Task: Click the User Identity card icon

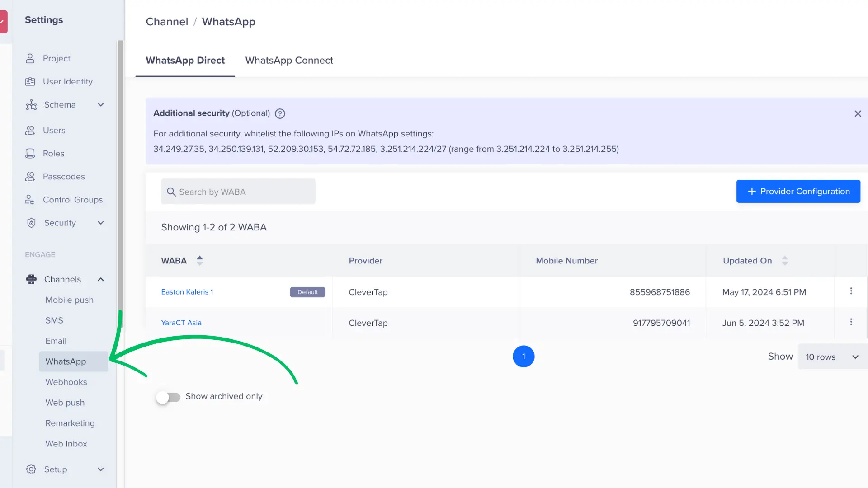Action: click(30, 82)
